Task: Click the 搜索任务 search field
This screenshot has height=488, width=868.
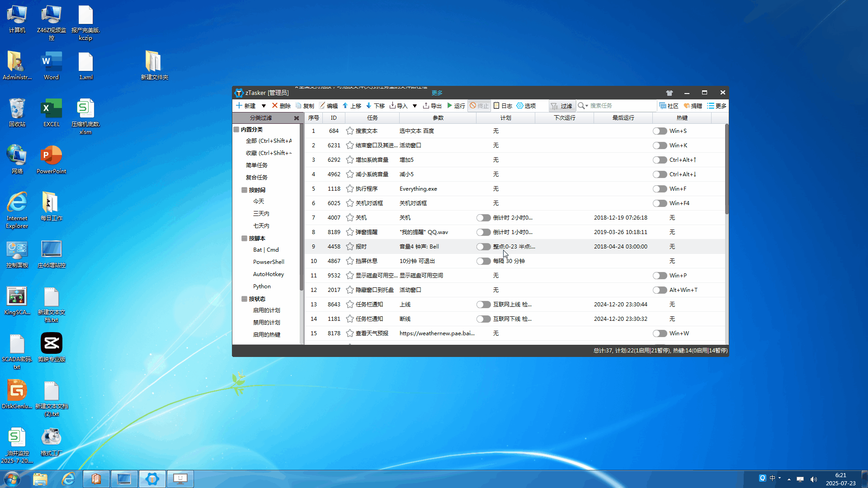Action: click(622, 106)
